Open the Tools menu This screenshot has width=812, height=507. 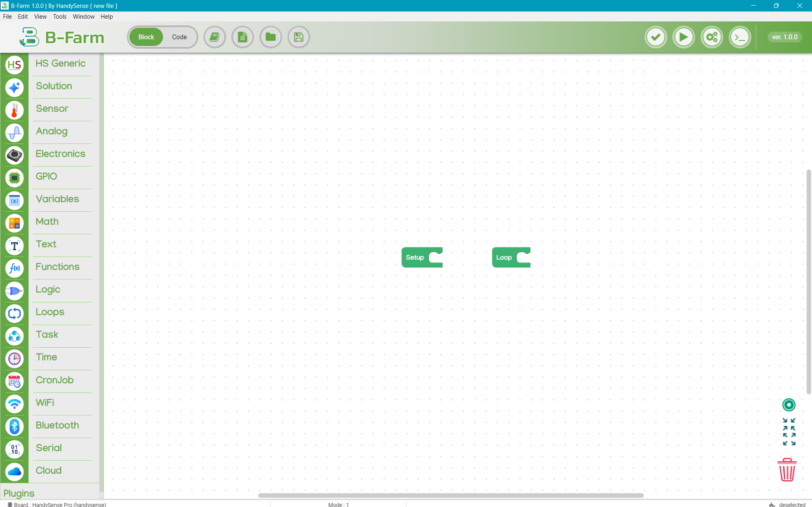pos(60,17)
